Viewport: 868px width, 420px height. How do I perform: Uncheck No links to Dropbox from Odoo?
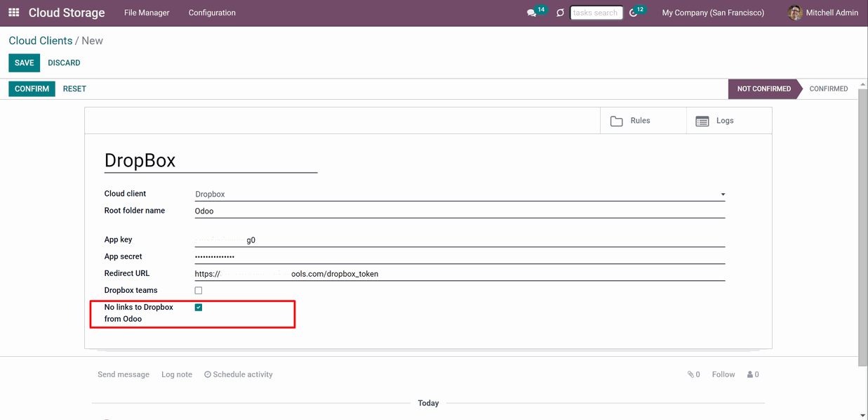point(199,308)
